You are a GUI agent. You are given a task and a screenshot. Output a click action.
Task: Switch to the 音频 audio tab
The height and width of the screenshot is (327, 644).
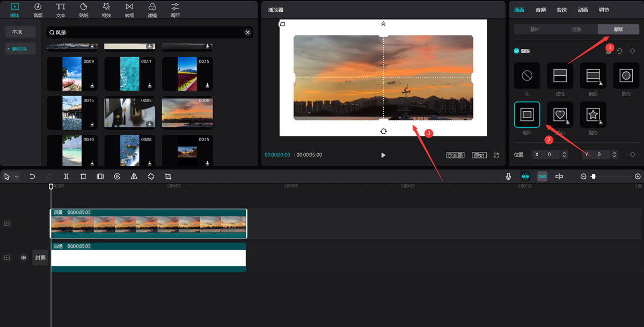540,10
